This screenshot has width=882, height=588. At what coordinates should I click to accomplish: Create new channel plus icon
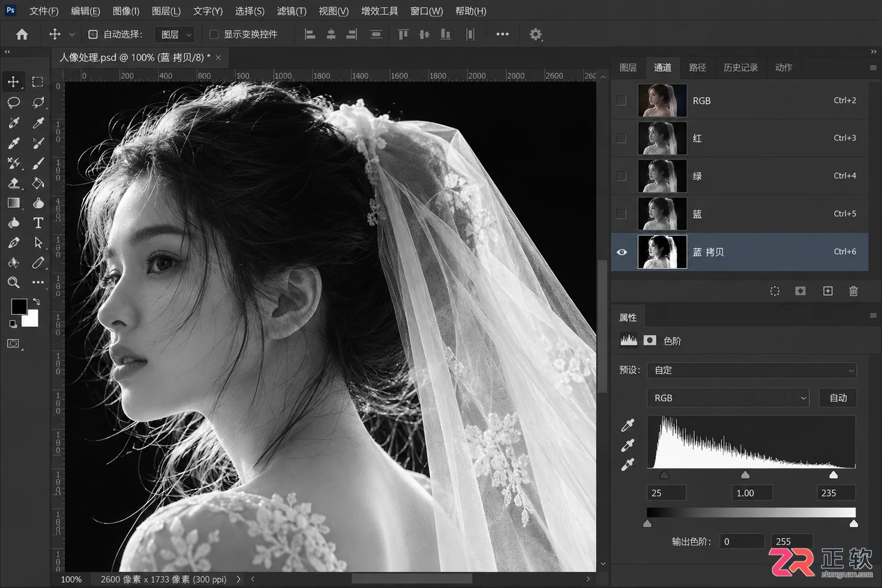tap(827, 291)
